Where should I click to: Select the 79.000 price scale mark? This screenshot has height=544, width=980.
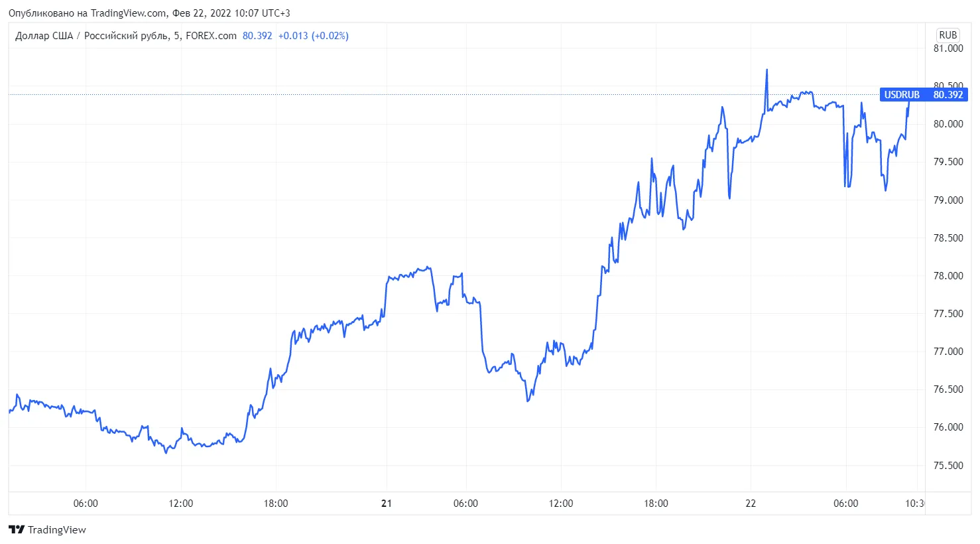tap(948, 200)
